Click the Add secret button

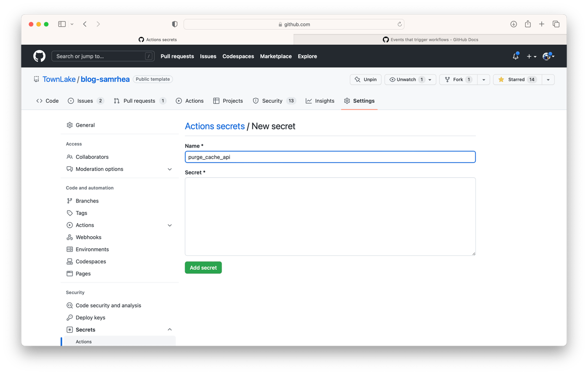click(203, 267)
